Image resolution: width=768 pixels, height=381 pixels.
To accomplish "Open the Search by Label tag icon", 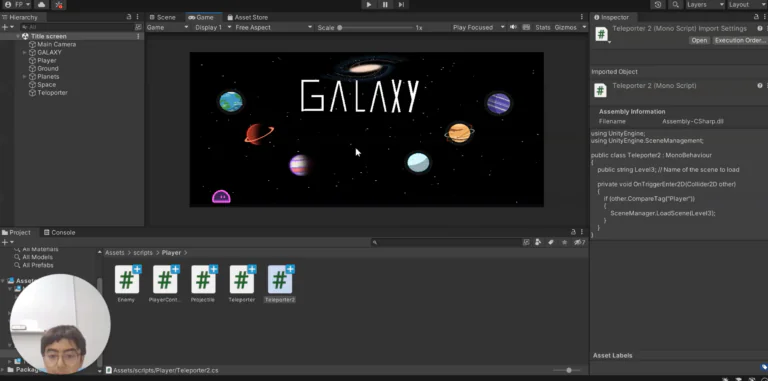I will point(551,242).
